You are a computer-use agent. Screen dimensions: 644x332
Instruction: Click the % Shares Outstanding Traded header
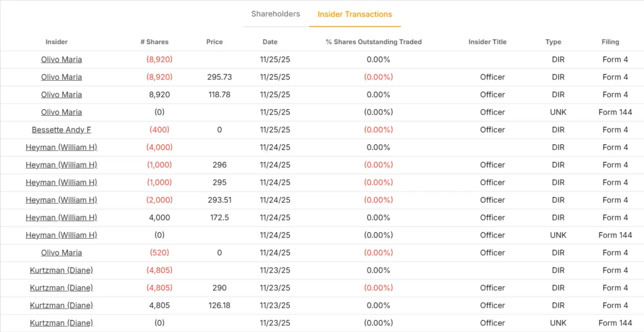pos(373,42)
